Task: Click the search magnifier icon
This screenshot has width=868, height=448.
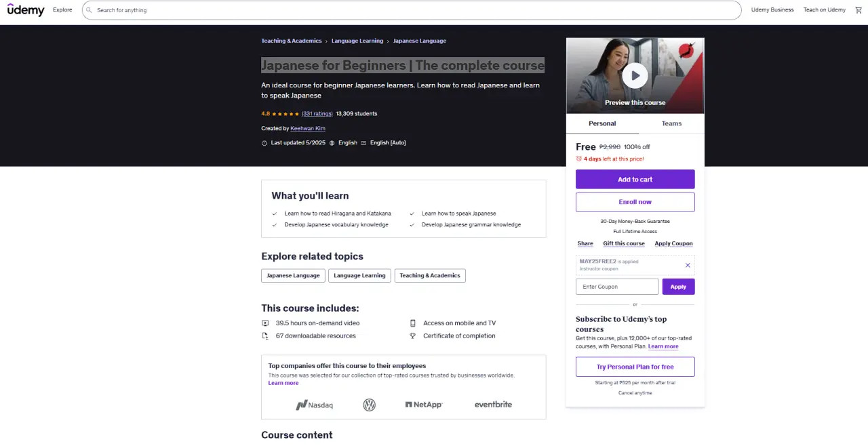Action: (89, 10)
